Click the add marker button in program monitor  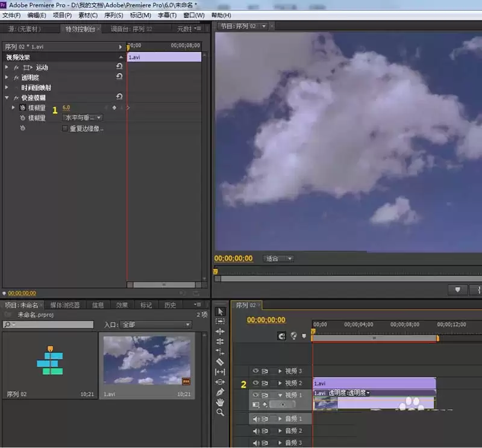click(x=458, y=290)
